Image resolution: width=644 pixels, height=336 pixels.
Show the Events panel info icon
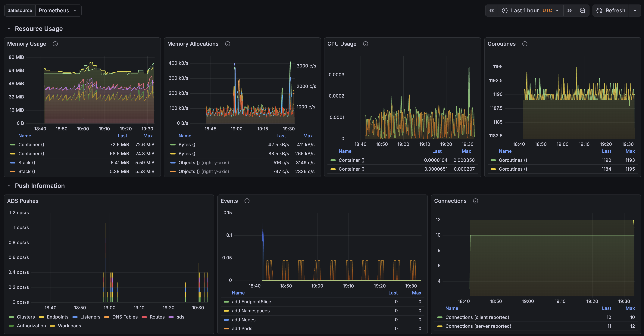click(247, 201)
